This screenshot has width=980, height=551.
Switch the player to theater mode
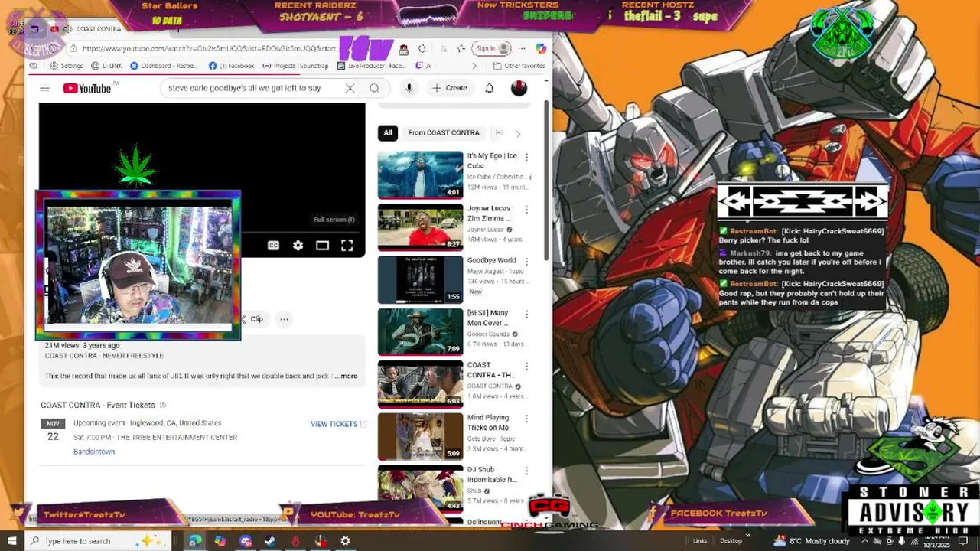pos(322,246)
